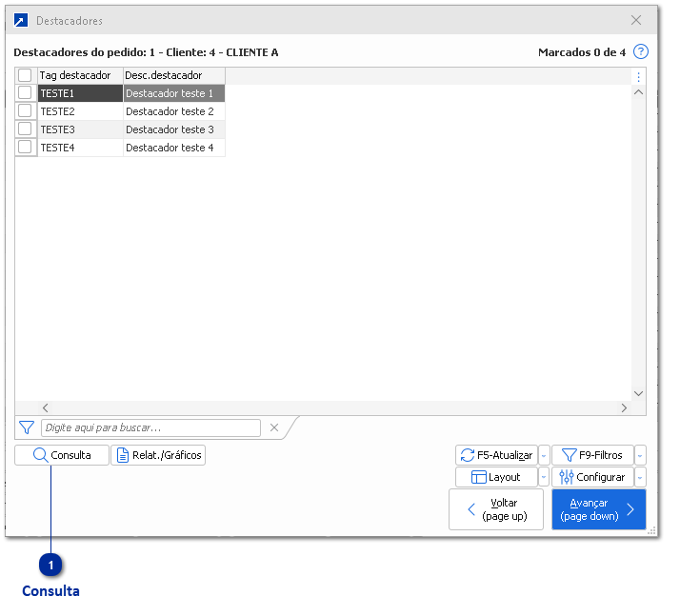
Task: Click the Destacadores window shortcut icon
Action: pos(21,20)
